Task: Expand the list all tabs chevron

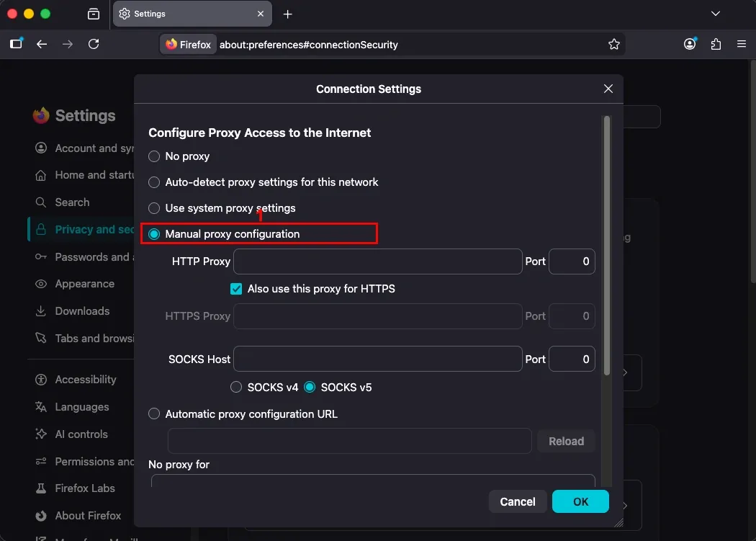Action: coord(716,14)
